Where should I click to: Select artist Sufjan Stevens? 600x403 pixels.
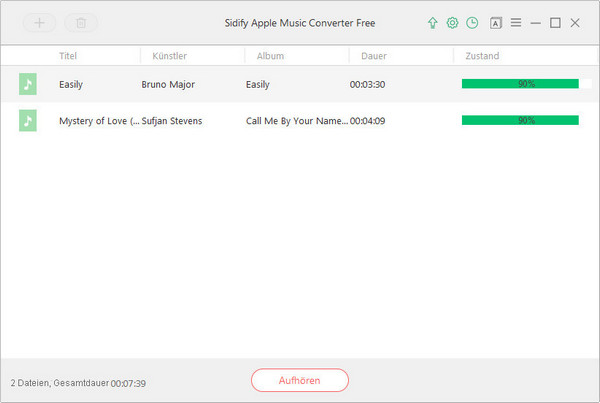[x=172, y=121]
